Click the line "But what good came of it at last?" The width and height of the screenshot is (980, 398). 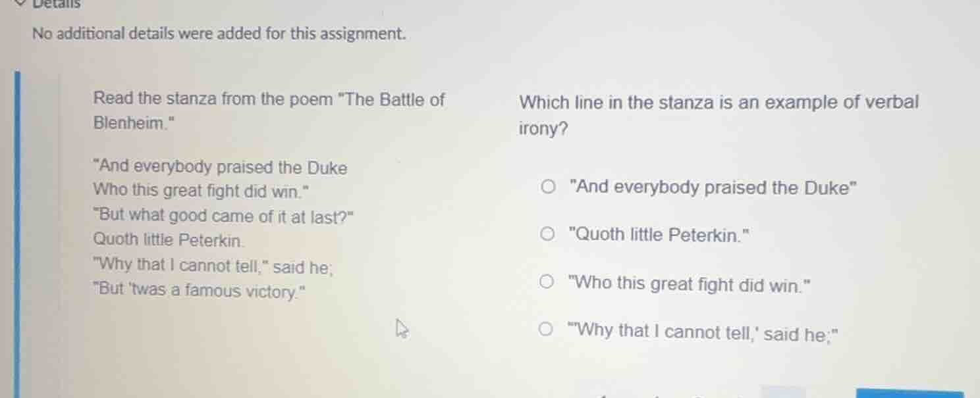224,216
